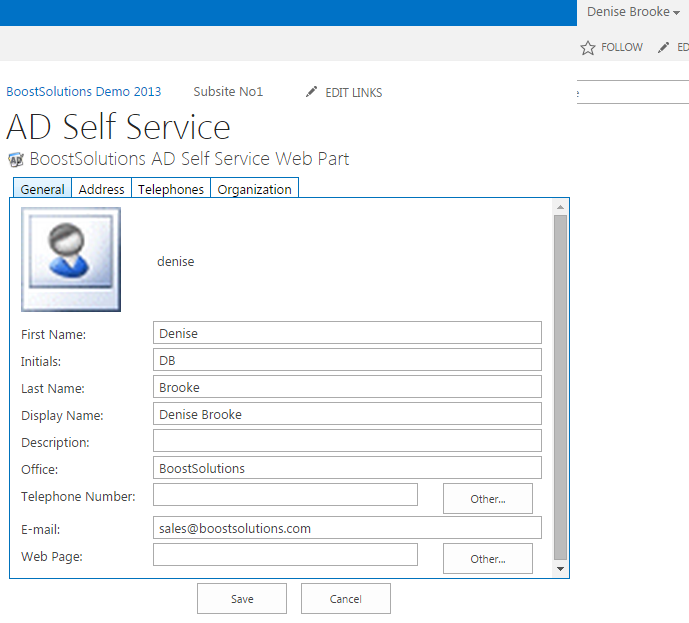This screenshot has height=623, width=689.
Task: Click Other button beside Web Page
Action: (x=488, y=559)
